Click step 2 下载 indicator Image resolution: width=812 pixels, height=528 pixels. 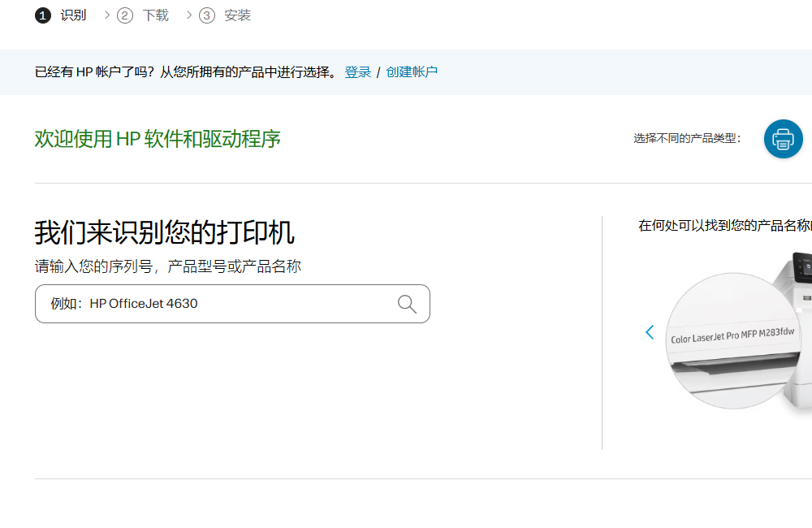[x=143, y=15]
